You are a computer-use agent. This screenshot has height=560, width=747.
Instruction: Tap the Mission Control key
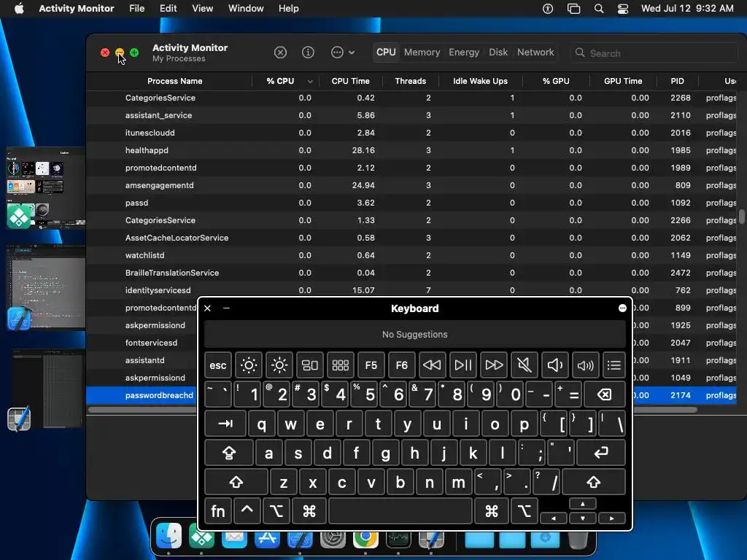(309, 365)
